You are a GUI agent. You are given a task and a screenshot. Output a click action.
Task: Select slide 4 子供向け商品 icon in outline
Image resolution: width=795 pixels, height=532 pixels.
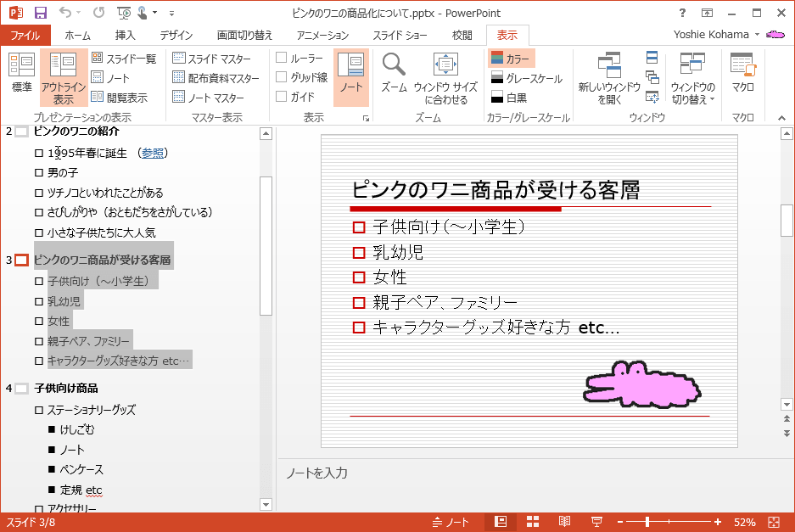21,389
